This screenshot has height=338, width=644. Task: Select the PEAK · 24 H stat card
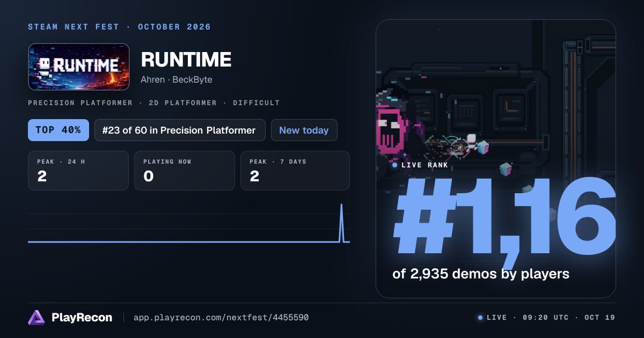[x=78, y=171]
